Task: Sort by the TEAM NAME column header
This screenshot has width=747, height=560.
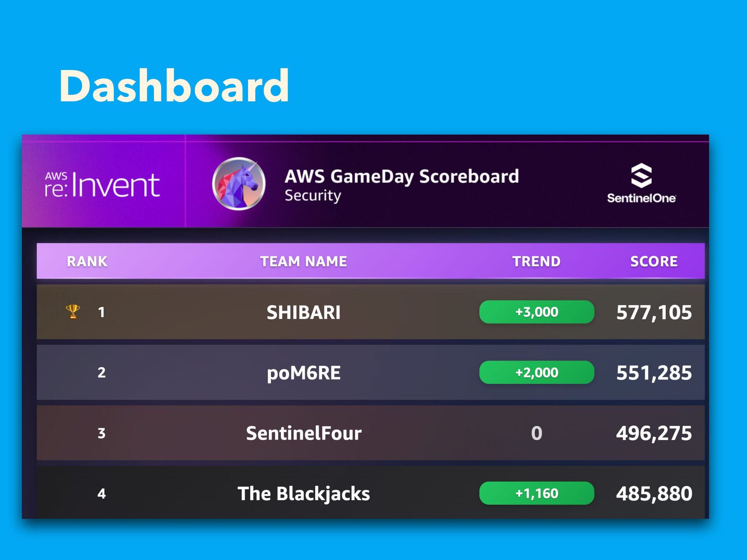Action: point(303,261)
